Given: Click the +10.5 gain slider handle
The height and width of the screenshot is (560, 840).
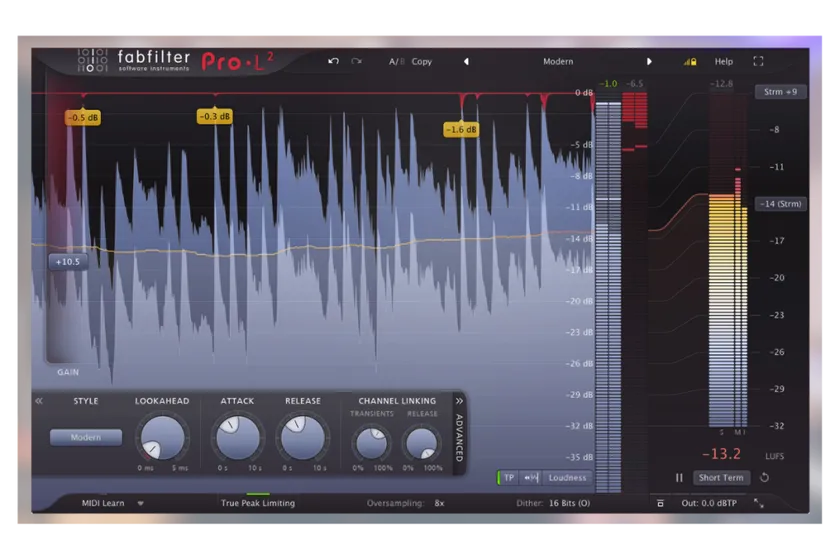Looking at the screenshot, I should click(68, 262).
